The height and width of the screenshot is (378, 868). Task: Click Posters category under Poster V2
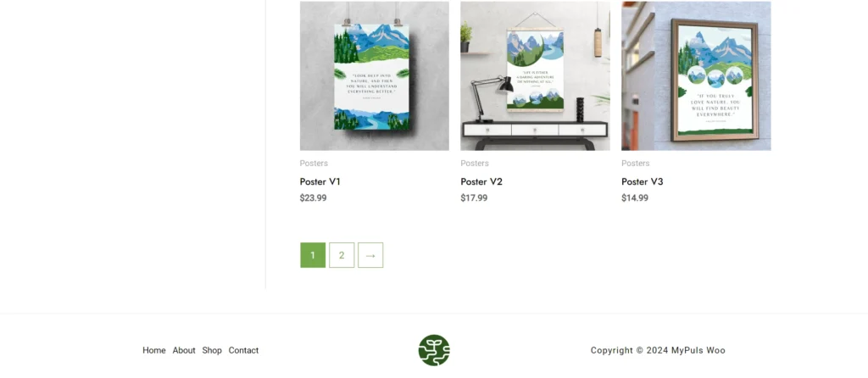[x=475, y=164]
